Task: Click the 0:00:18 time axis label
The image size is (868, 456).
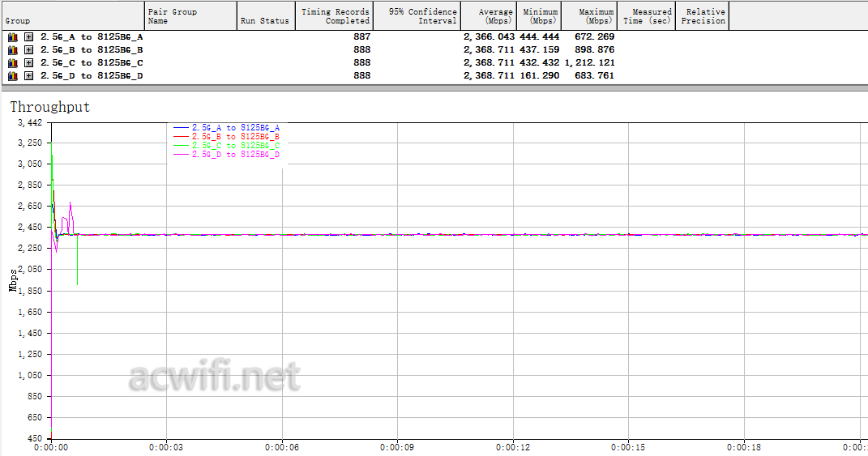Action: pyautogui.click(x=744, y=447)
